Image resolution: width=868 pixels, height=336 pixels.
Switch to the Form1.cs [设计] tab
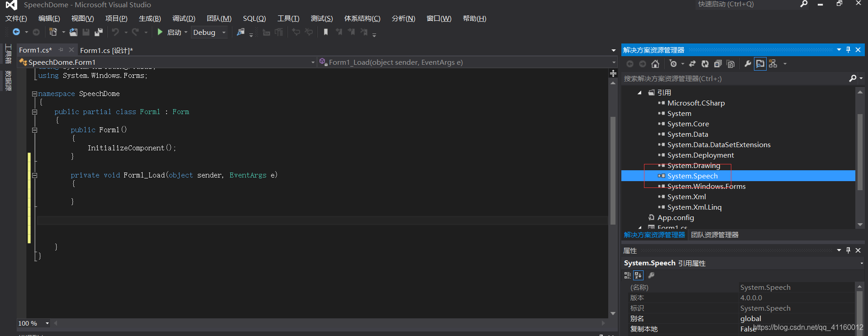pos(106,50)
